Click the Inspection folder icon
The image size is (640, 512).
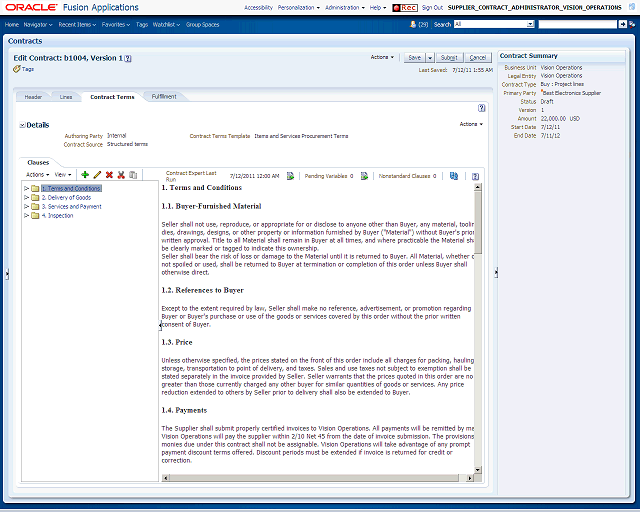(x=36, y=215)
